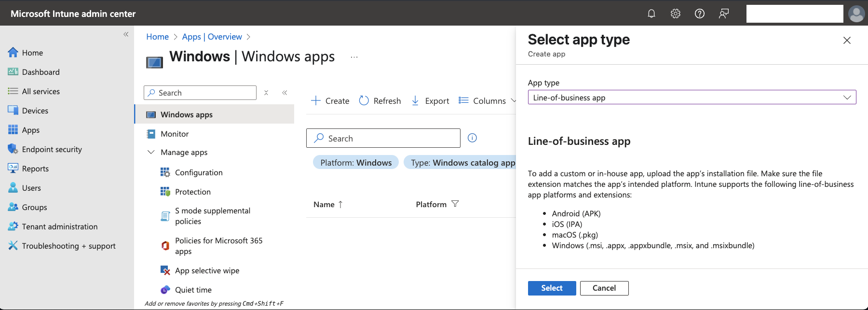Select Tenant administration in the sidebar
Viewport: 868px width, 310px height.
59,226
